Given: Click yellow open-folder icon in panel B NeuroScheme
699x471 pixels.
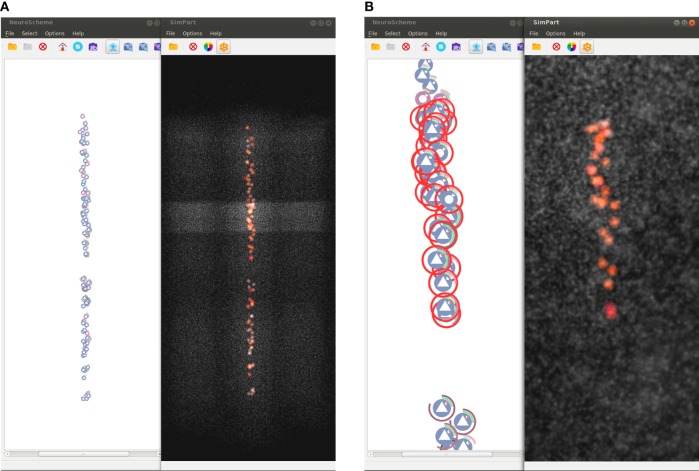Looking at the screenshot, I should tap(375, 46).
